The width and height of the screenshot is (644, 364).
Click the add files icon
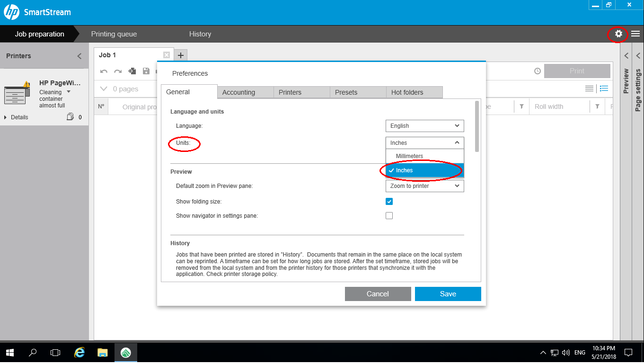[132, 71]
